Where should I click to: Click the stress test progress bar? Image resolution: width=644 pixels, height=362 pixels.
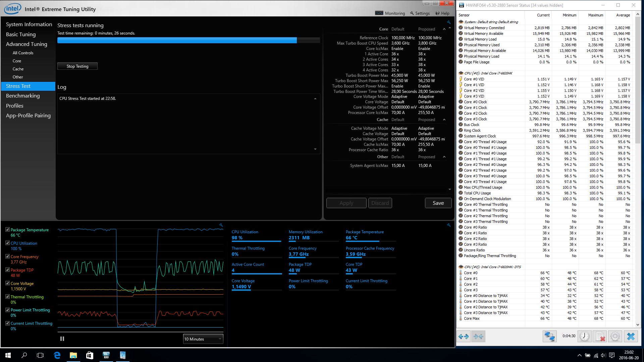[x=189, y=40]
